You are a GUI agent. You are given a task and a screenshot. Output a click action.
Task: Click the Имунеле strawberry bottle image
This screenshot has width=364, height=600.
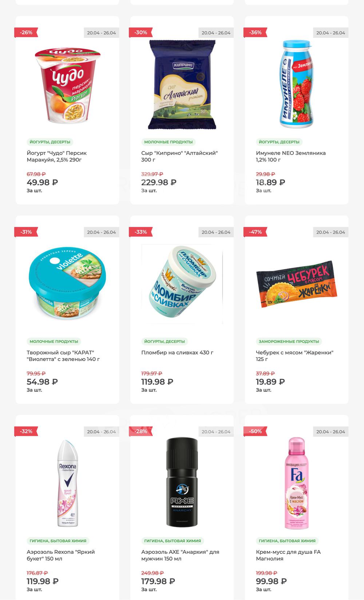pyautogui.click(x=297, y=84)
